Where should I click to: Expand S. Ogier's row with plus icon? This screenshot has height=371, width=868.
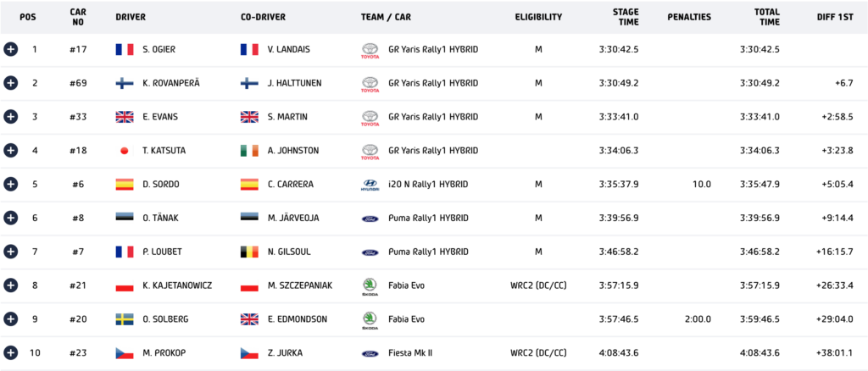[10, 49]
